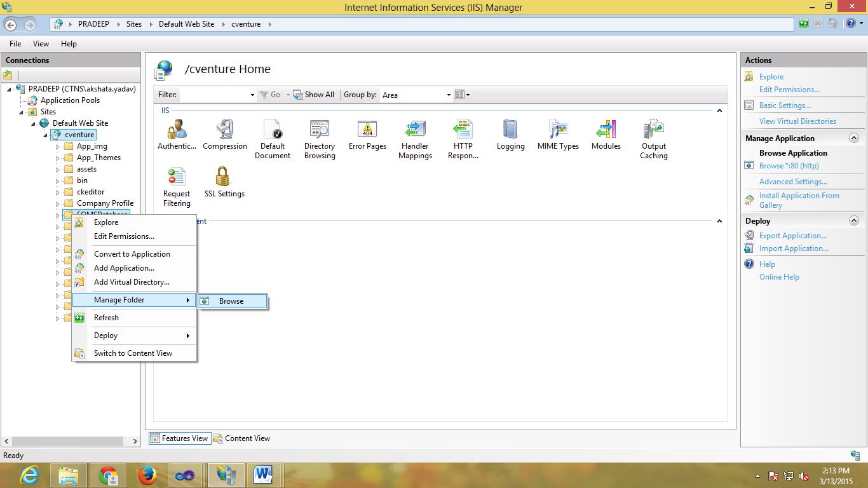Click Online Help link
This screenshot has height=488, width=868.
coord(779,277)
